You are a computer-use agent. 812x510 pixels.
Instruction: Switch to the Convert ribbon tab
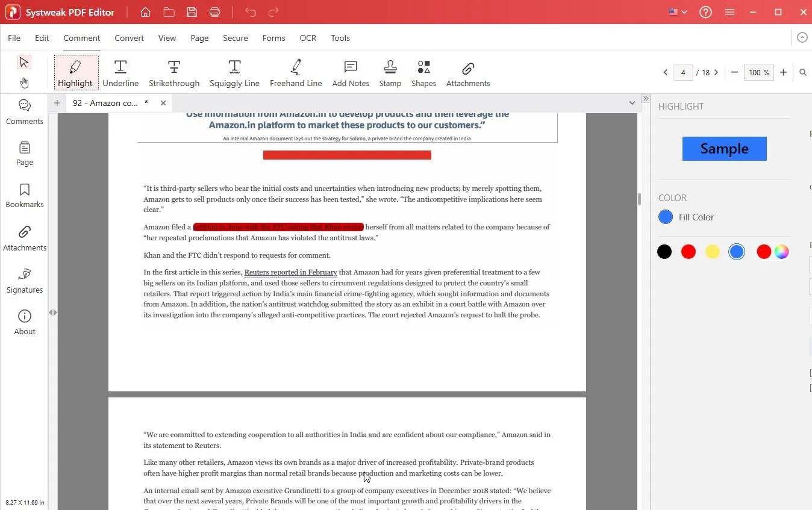(129, 37)
